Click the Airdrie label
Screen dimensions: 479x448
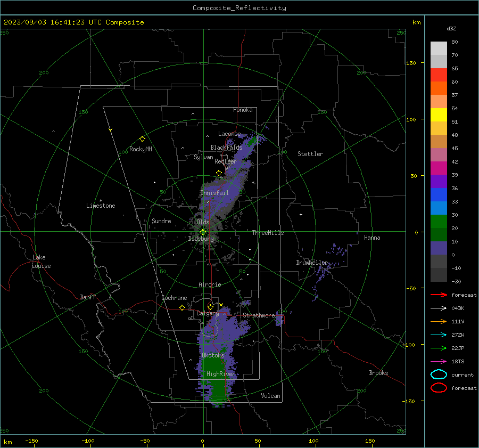point(210,284)
